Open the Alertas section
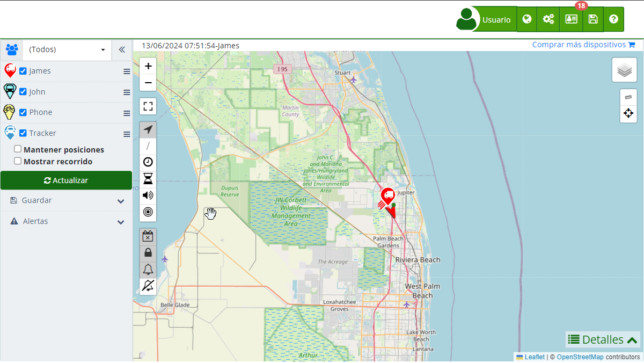This screenshot has height=363, width=644. [x=66, y=221]
